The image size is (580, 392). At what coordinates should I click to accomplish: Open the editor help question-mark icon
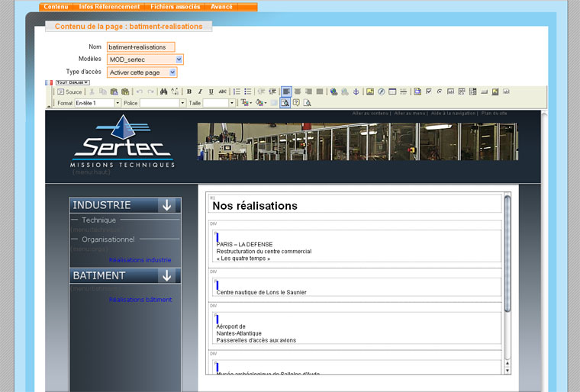pos(296,103)
